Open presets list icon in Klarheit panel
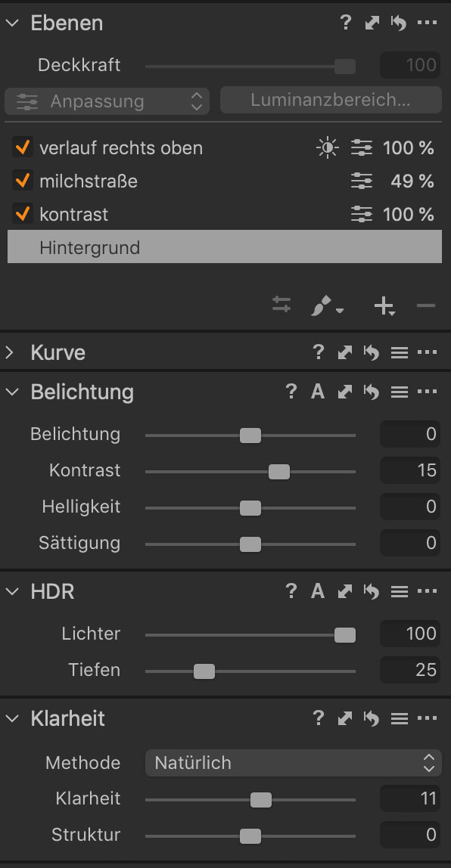This screenshot has width=451, height=868. click(x=399, y=718)
